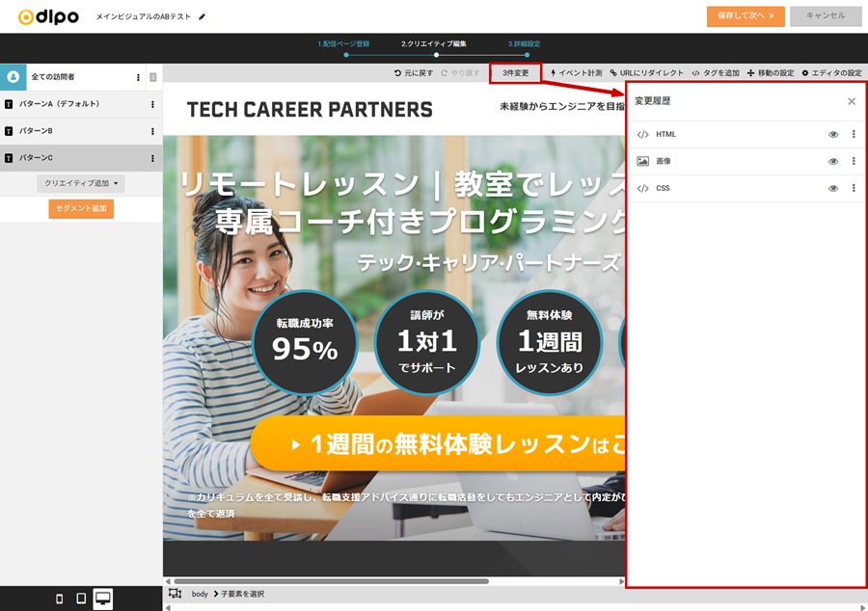This screenshot has height=611, width=868.
Task: Click テック・キャリア・パートナーズ text in preview
Action: point(489,263)
